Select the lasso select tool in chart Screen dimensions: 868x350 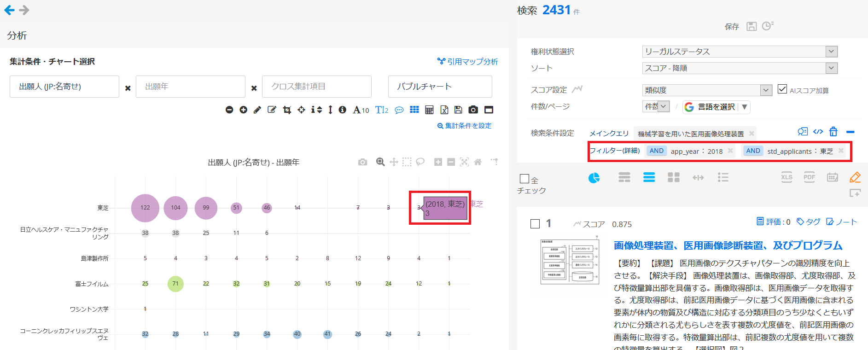coord(420,162)
